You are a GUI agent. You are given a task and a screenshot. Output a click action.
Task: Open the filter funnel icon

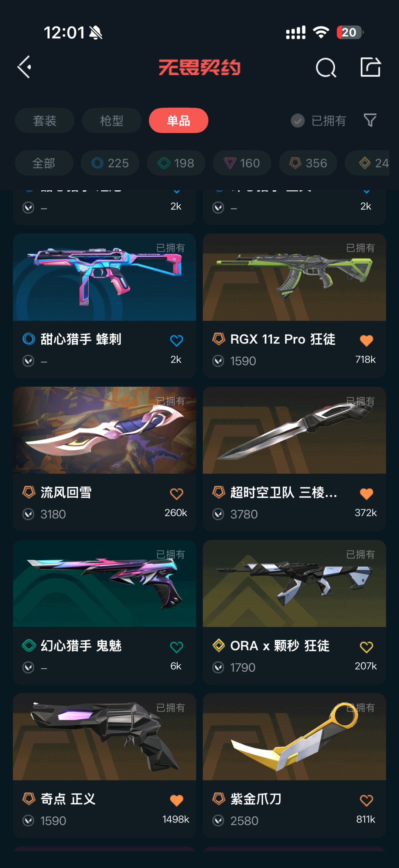370,120
